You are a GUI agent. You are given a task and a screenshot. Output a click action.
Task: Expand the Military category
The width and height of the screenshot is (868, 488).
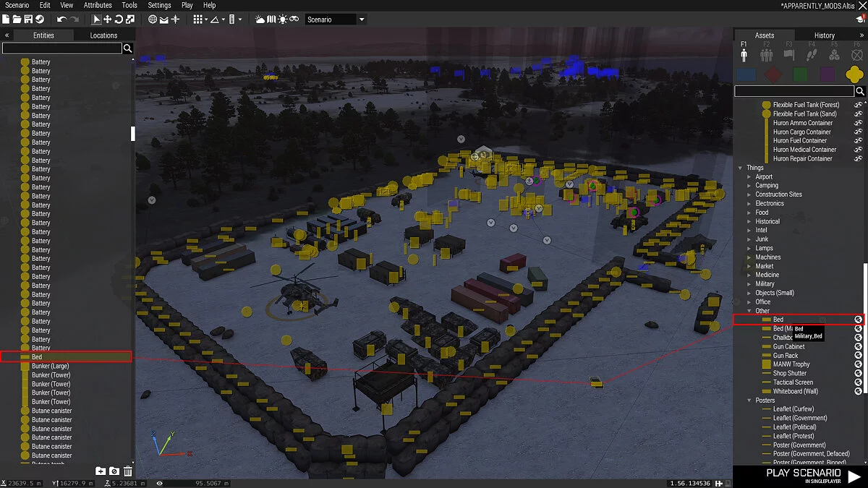point(749,284)
